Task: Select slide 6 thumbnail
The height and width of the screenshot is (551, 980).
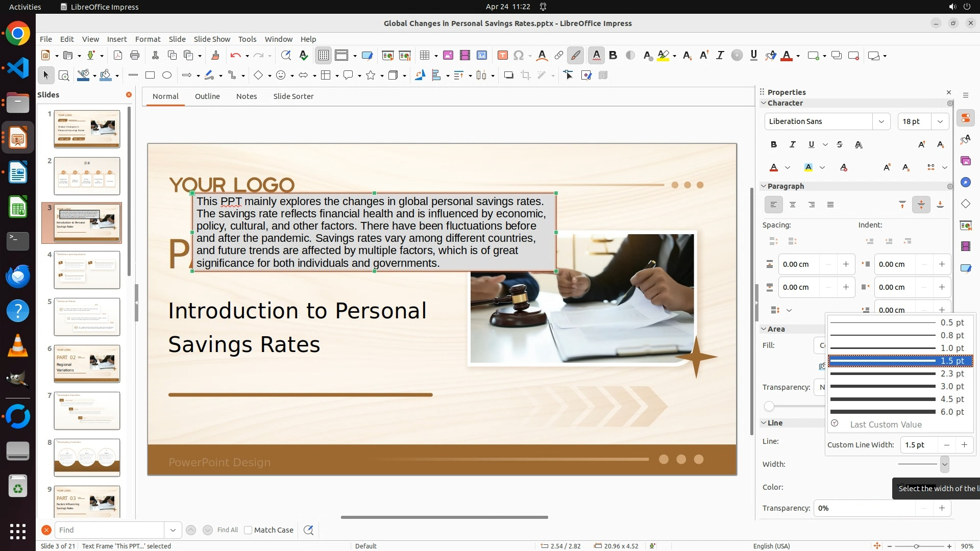Action: point(87,364)
